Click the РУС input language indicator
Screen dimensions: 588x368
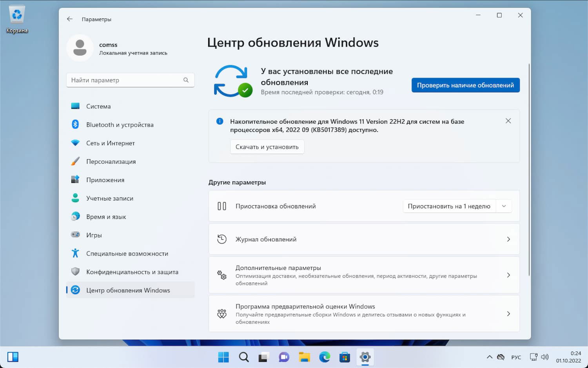516,357
